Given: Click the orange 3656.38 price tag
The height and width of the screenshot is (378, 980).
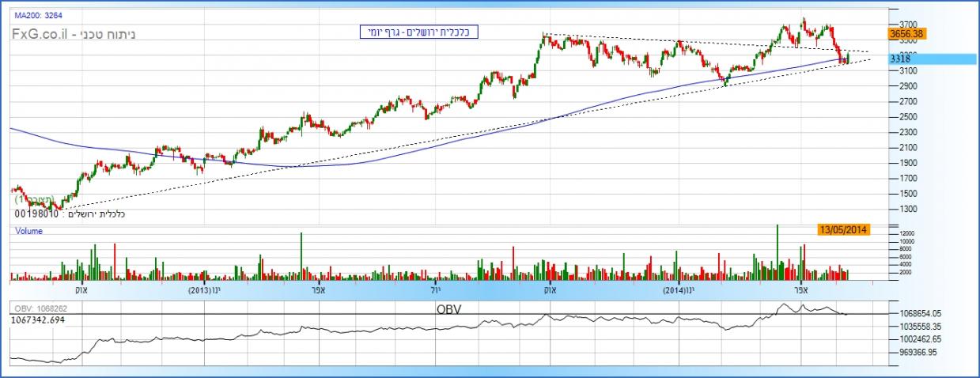Looking at the screenshot, I should tap(906, 34).
